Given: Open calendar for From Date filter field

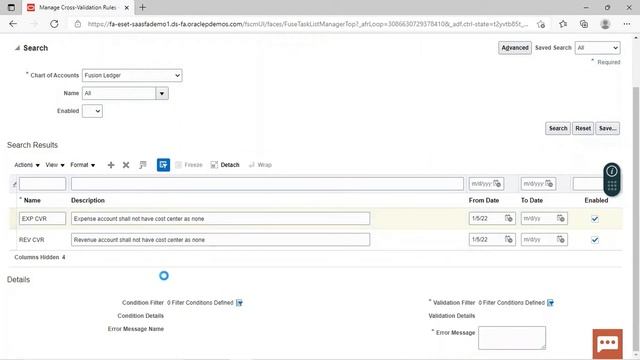Looking at the screenshot, I should pos(497,184).
